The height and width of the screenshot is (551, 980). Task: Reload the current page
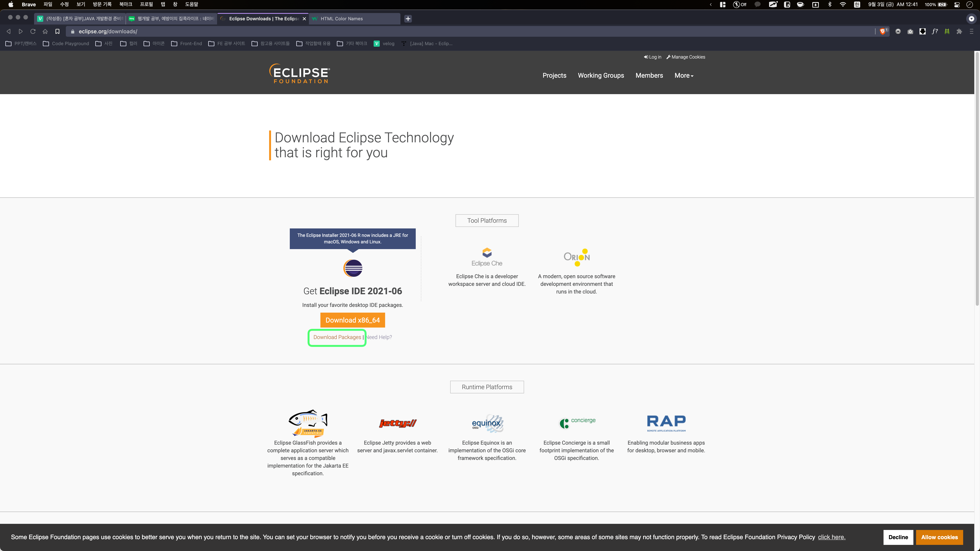click(x=33, y=32)
